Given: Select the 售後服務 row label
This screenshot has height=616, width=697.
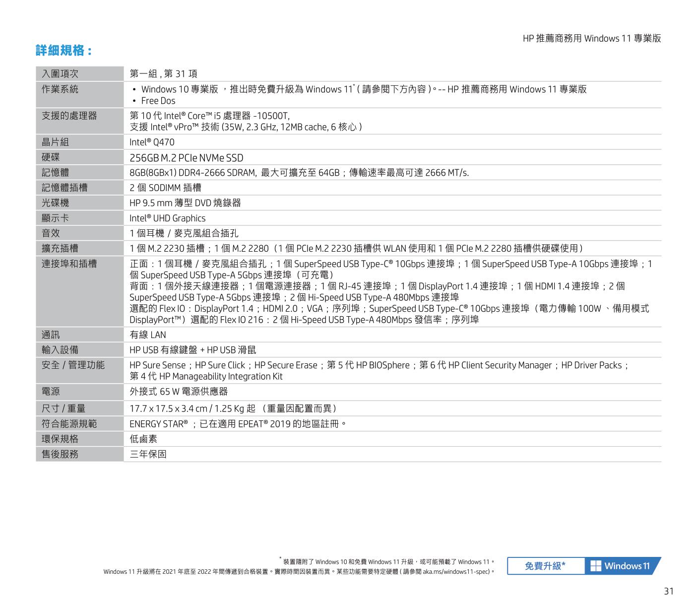Looking at the screenshot, I should coord(60,454).
